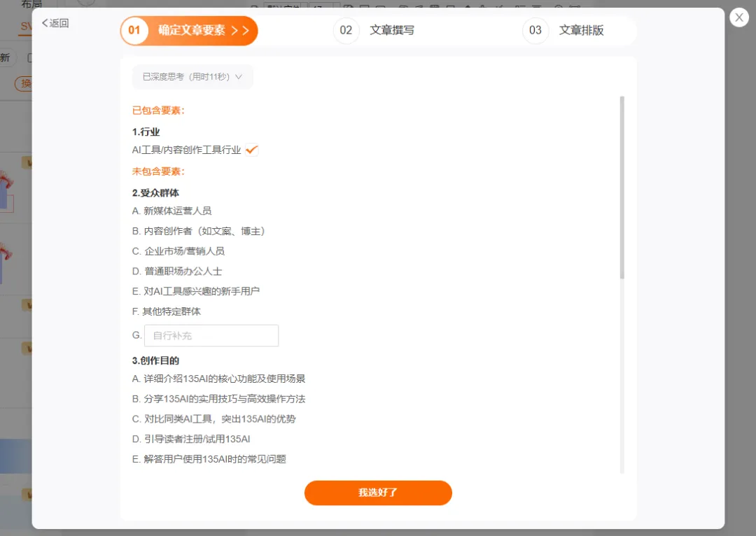Click the 已包含要素 label

(x=158, y=111)
